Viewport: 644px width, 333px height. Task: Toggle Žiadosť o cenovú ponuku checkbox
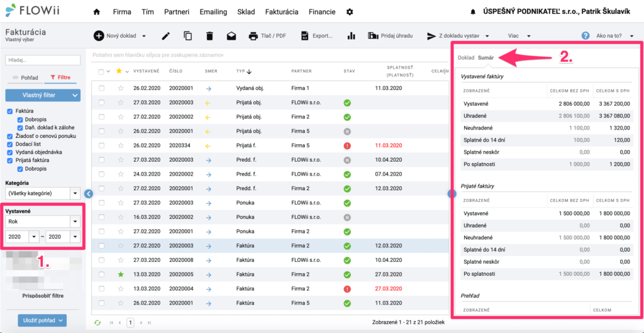[x=10, y=136]
